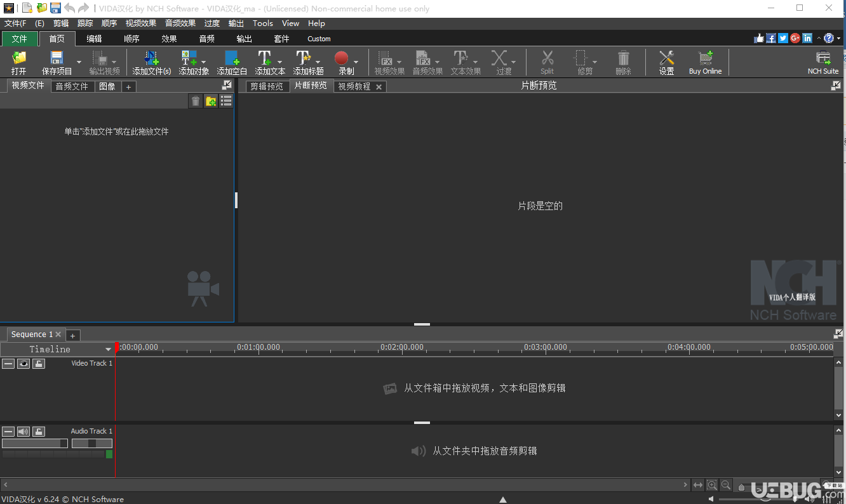The width and height of the screenshot is (846, 504).
Task: Click the green 文件 file button
Action: tap(20, 39)
